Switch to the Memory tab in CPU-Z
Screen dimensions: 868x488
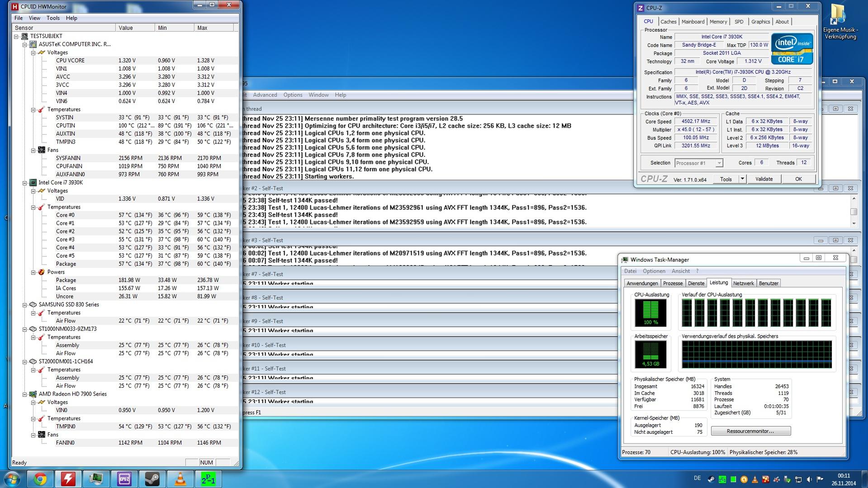pos(718,22)
